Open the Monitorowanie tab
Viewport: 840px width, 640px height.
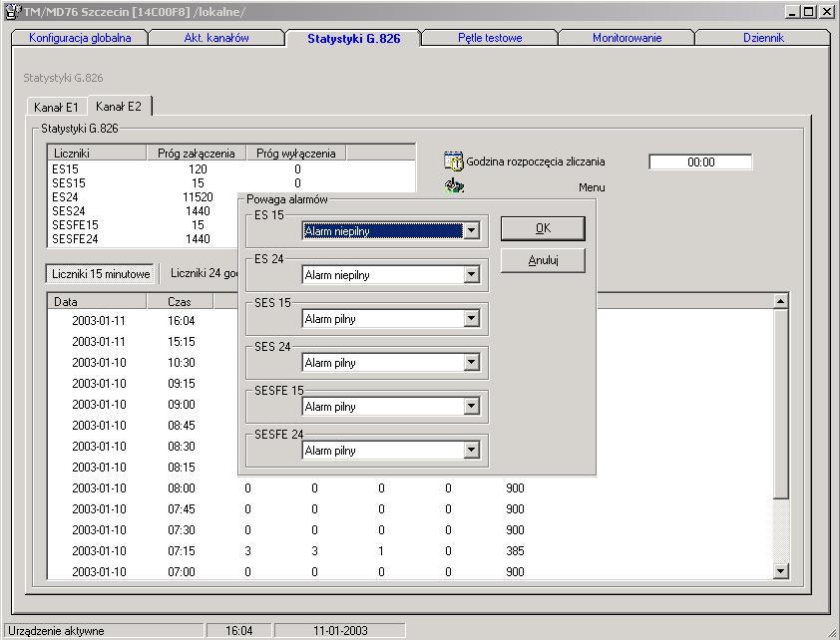pyautogui.click(x=627, y=38)
